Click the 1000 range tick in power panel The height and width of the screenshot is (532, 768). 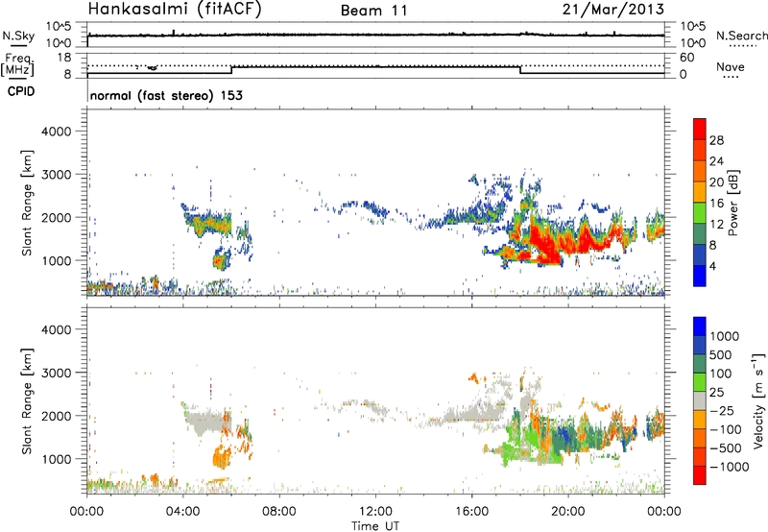[57, 260]
